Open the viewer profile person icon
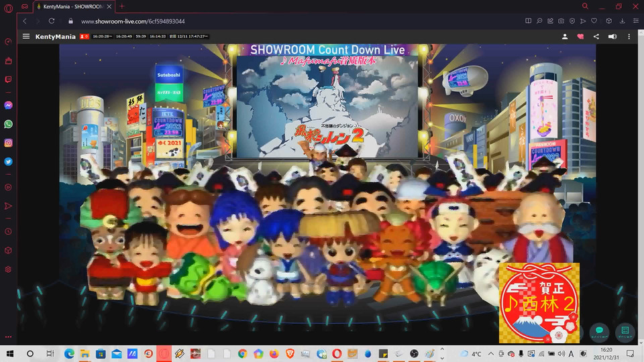The image size is (644, 362). tap(565, 36)
